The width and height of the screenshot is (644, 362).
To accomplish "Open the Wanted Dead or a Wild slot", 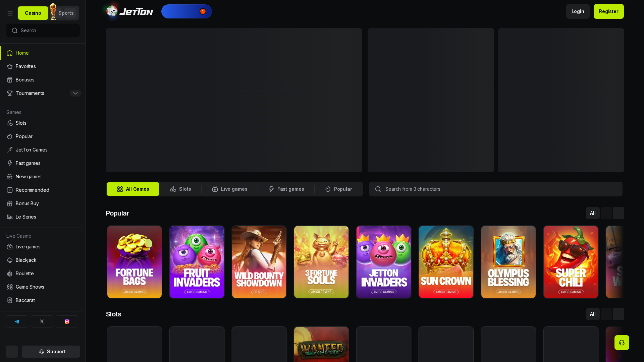I will click(x=321, y=344).
